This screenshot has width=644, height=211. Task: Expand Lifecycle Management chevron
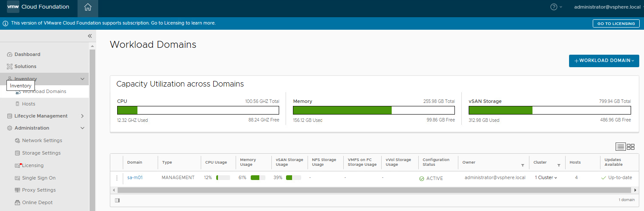coord(83,116)
